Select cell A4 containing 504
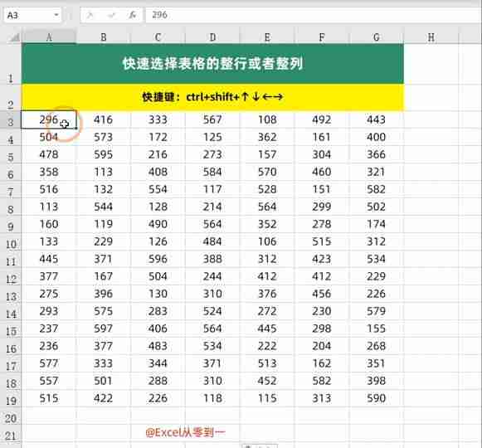 (x=49, y=137)
